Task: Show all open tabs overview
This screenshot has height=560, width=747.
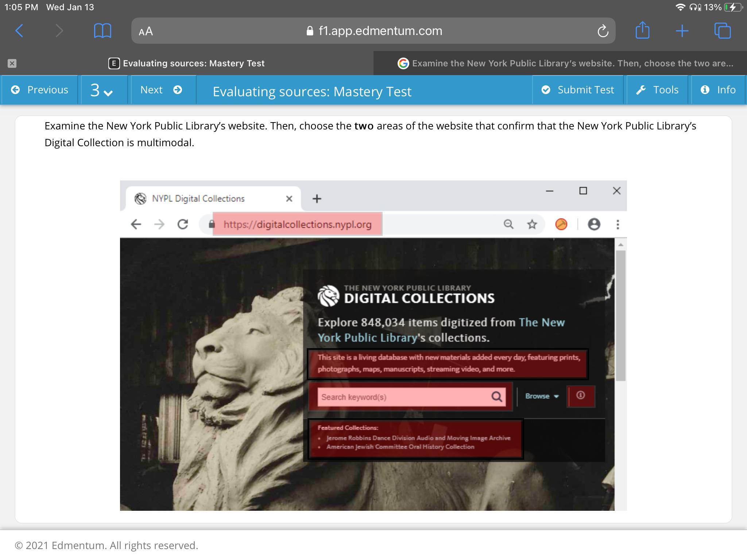Action: point(722,31)
